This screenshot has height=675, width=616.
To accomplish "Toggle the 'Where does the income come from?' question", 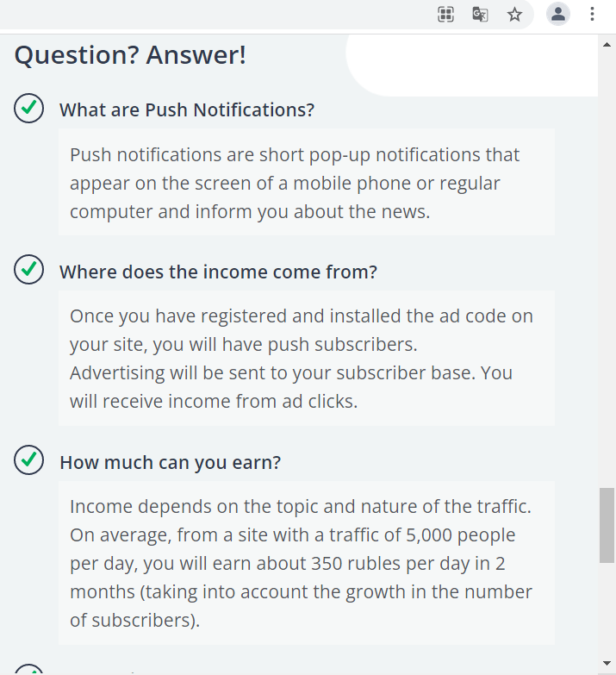I will click(218, 272).
